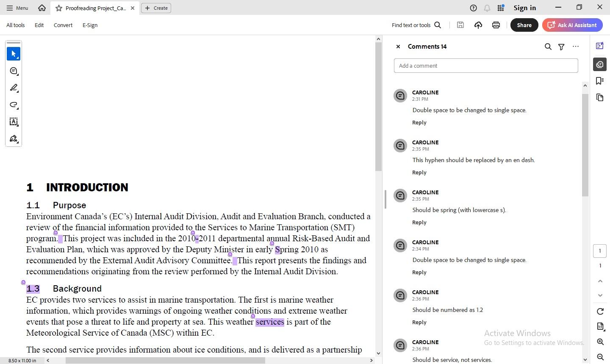Open the notifications bell icon
This screenshot has height=364, width=610.
click(x=487, y=8)
